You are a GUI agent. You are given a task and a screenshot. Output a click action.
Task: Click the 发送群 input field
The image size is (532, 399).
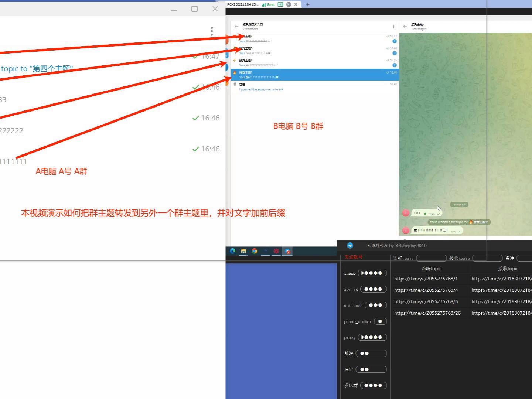pyautogui.click(x=374, y=385)
